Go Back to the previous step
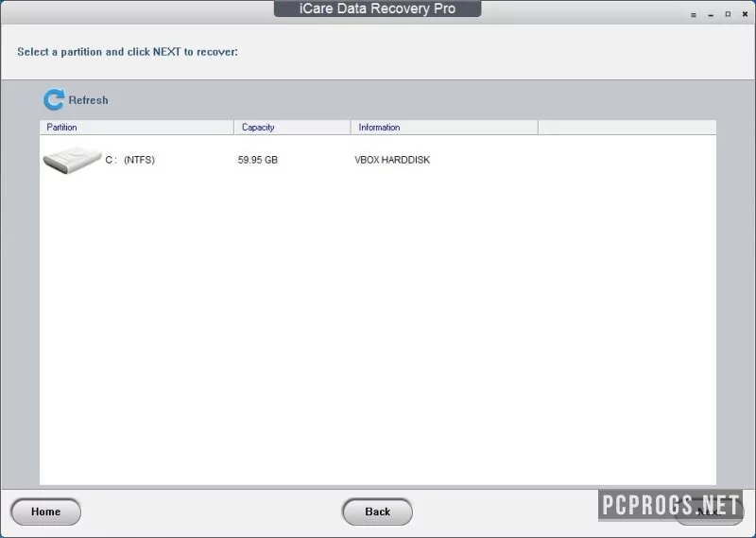Viewport: 756px width, 538px height. point(377,512)
